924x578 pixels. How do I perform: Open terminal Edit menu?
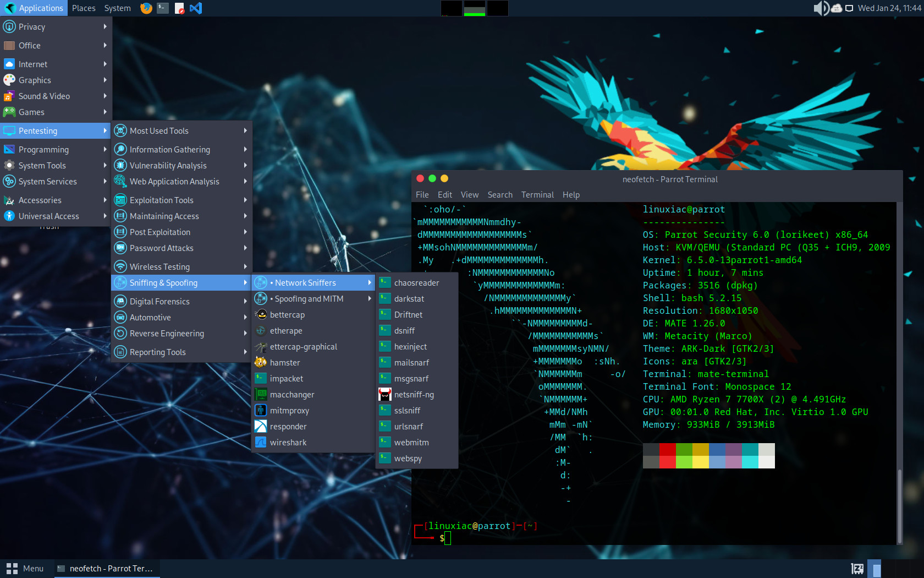[445, 195]
